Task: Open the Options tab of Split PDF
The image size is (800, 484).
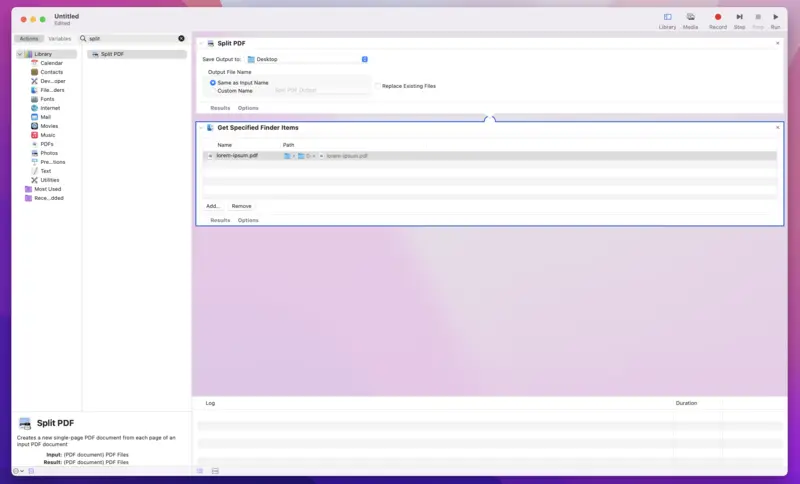Action: tap(248, 108)
